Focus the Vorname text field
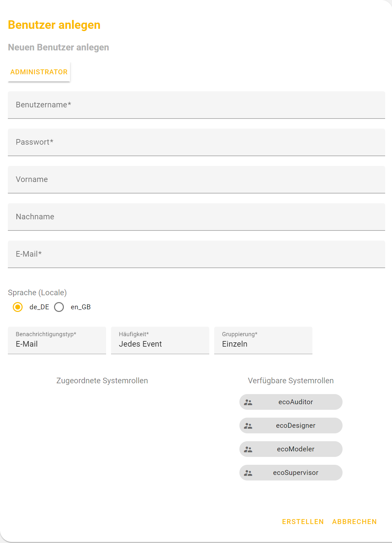 point(196,180)
